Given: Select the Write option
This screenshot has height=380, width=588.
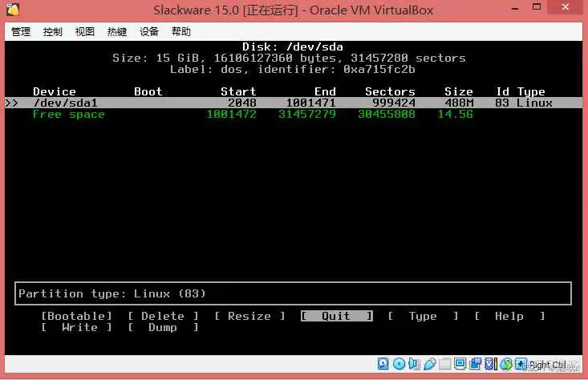Looking at the screenshot, I should pos(76,327).
